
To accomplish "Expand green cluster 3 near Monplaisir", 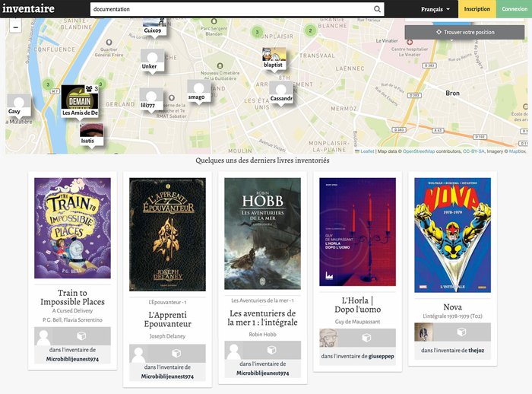I will point(257,32).
